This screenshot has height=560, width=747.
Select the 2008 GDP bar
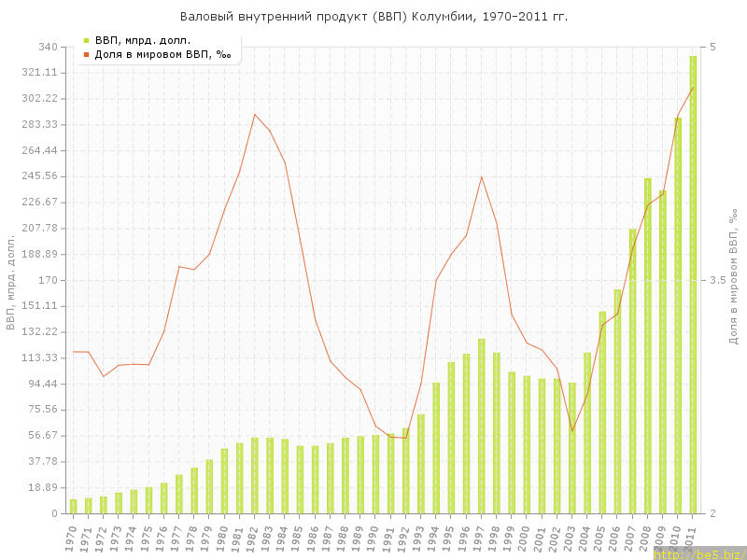pos(648,345)
